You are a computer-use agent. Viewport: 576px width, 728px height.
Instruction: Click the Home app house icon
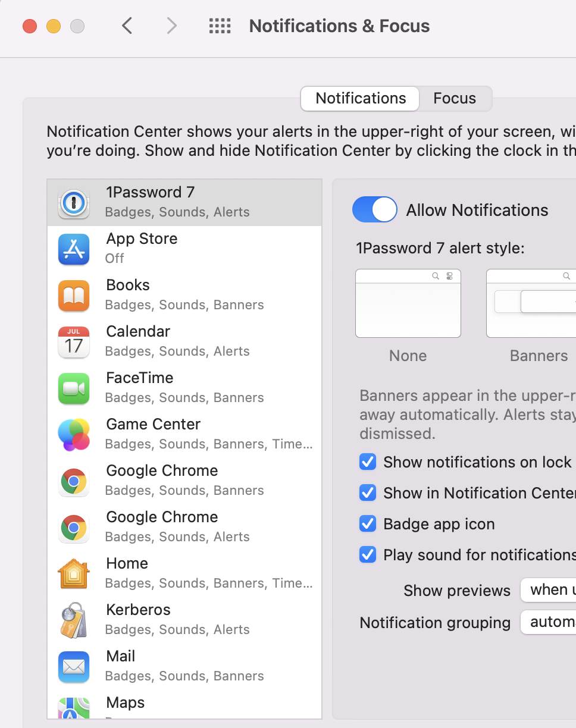[x=74, y=574]
